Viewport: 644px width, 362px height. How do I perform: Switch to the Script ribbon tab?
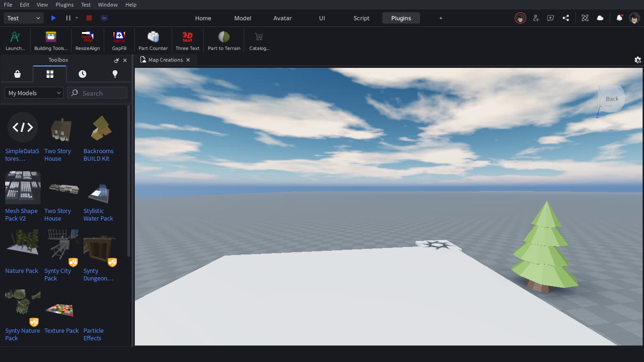pos(362,18)
